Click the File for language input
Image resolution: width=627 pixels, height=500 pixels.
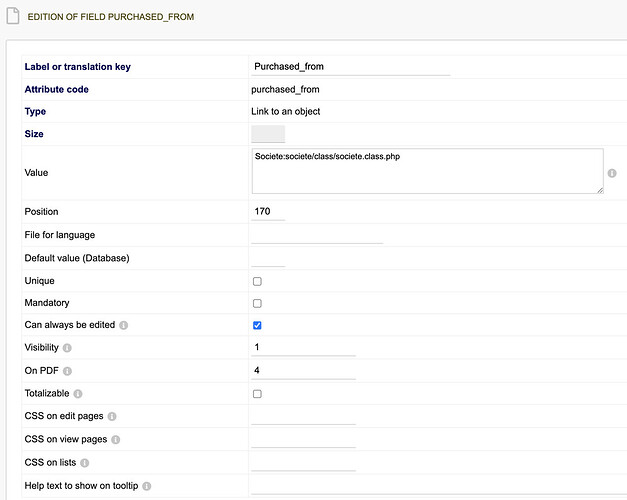click(316, 235)
